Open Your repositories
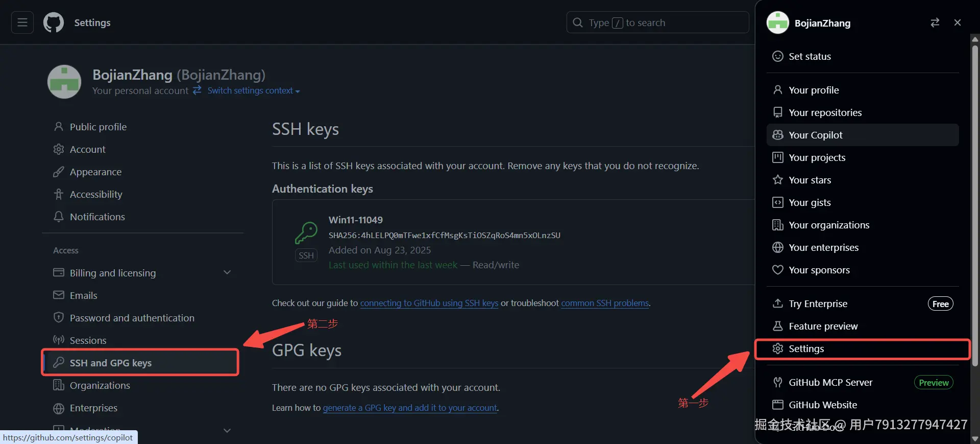This screenshot has height=444, width=980. coord(863,112)
